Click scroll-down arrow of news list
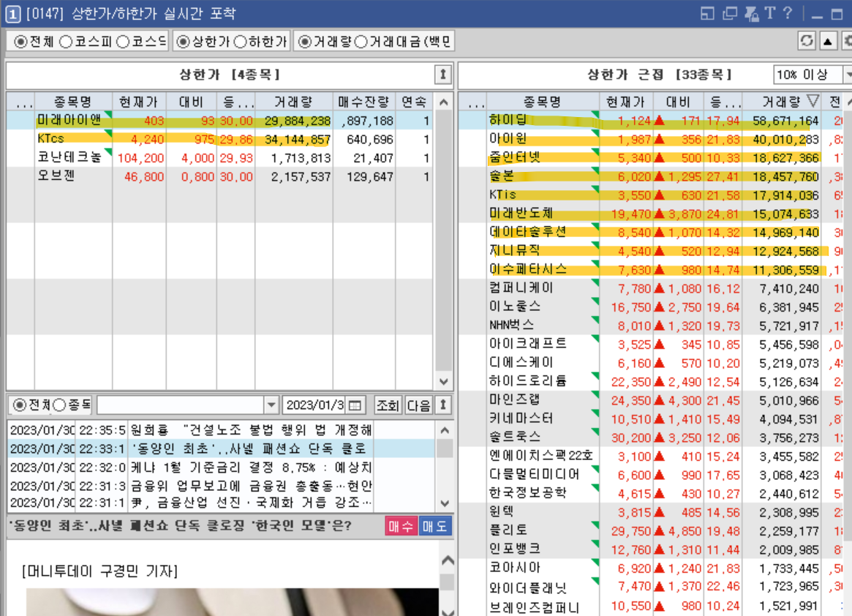The height and width of the screenshot is (616, 852). (445, 503)
